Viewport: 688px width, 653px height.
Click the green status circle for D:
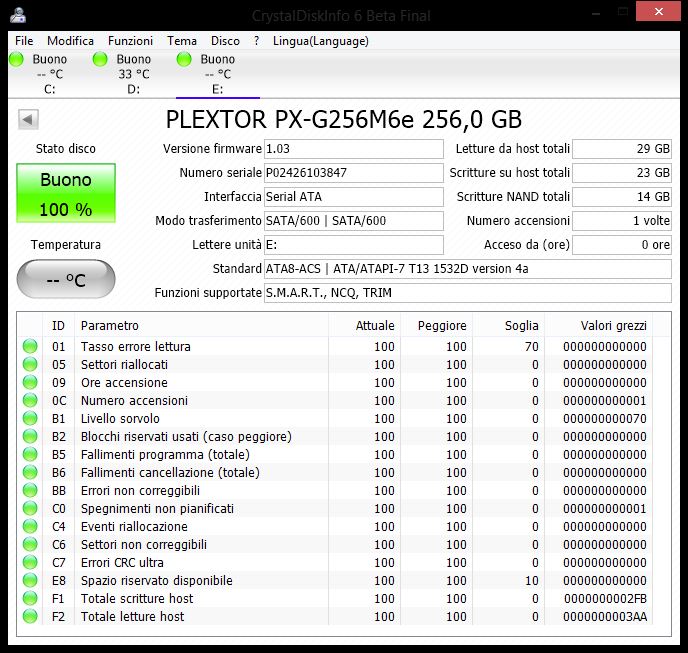click(100, 59)
